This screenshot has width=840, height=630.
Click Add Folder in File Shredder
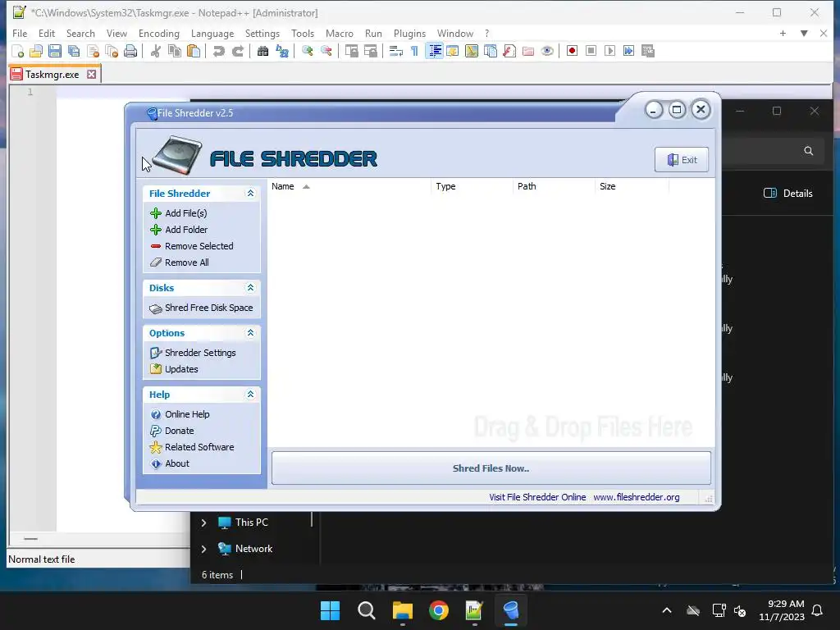tap(179, 230)
